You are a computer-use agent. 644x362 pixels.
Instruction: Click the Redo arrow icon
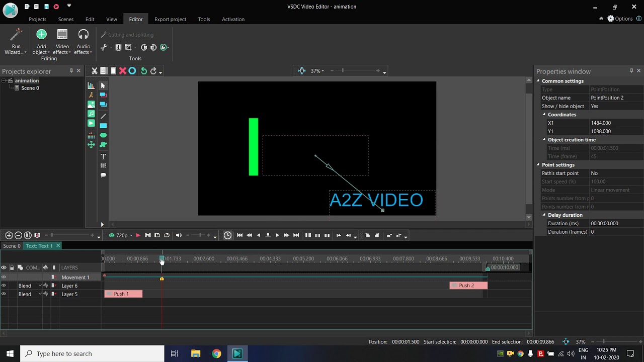pyautogui.click(x=153, y=71)
